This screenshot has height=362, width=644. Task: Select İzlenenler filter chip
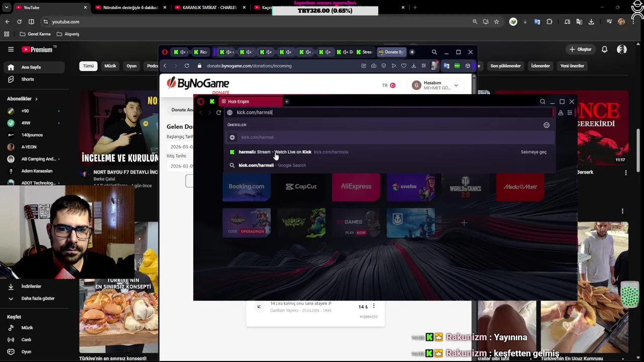pyautogui.click(x=541, y=66)
